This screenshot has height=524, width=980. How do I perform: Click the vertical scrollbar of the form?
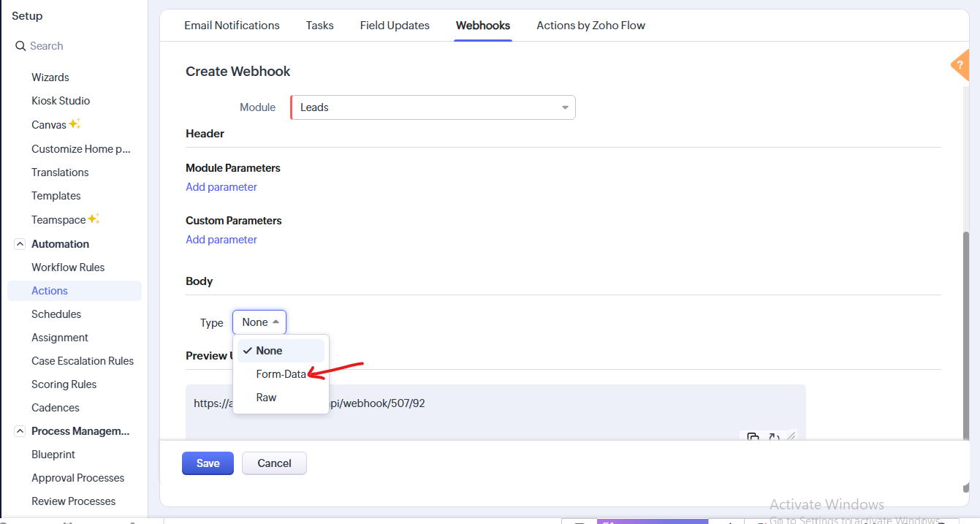coord(966,329)
